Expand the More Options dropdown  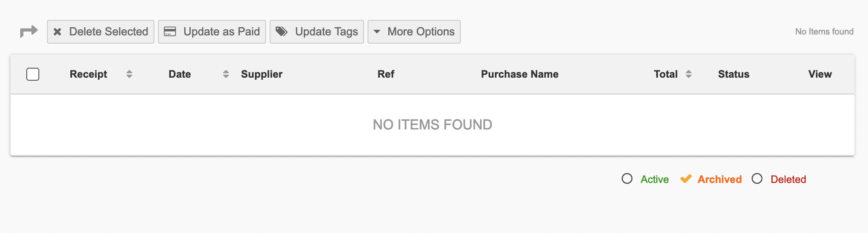[x=414, y=31]
